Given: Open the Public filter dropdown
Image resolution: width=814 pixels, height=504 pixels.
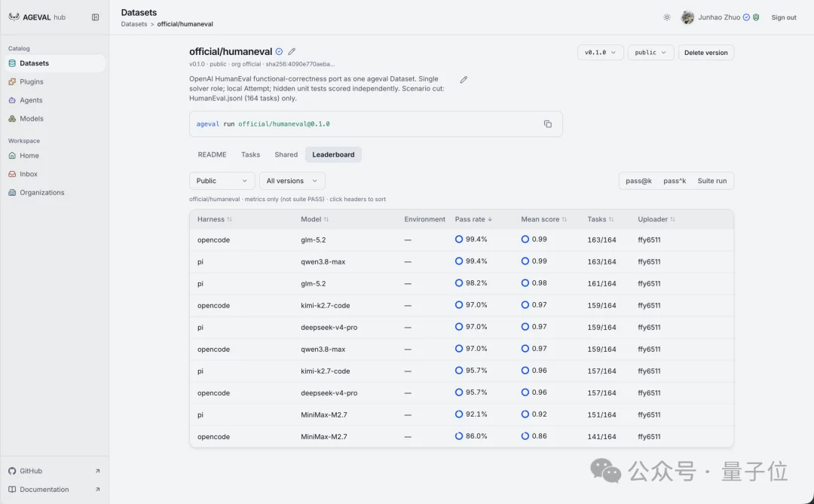Looking at the screenshot, I should (222, 181).
